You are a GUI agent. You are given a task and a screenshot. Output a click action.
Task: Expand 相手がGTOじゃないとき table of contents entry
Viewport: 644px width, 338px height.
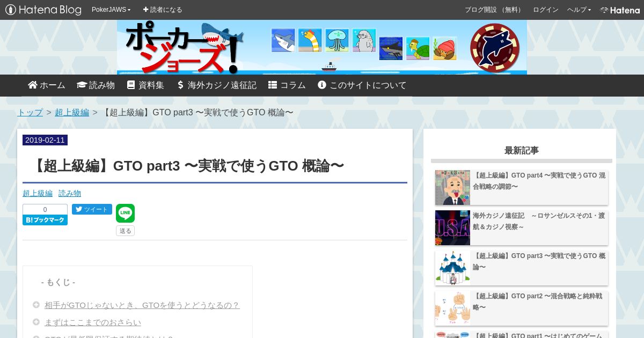click(36, 305)
